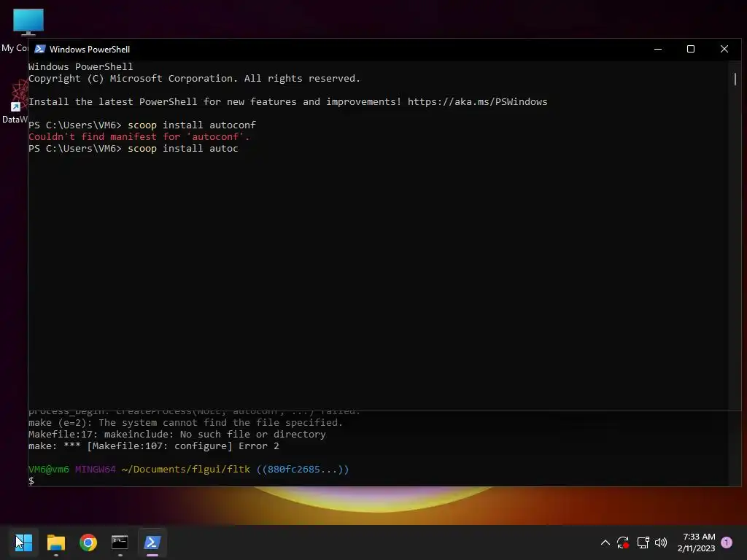Click the PowerShell taskbar icon
Screen dimensions: 747x560
[x=152, y=542]
